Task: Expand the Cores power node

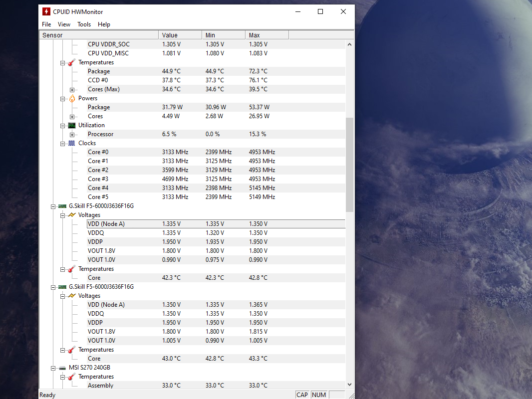Action: pyautogui.click(x=72, y=117)
